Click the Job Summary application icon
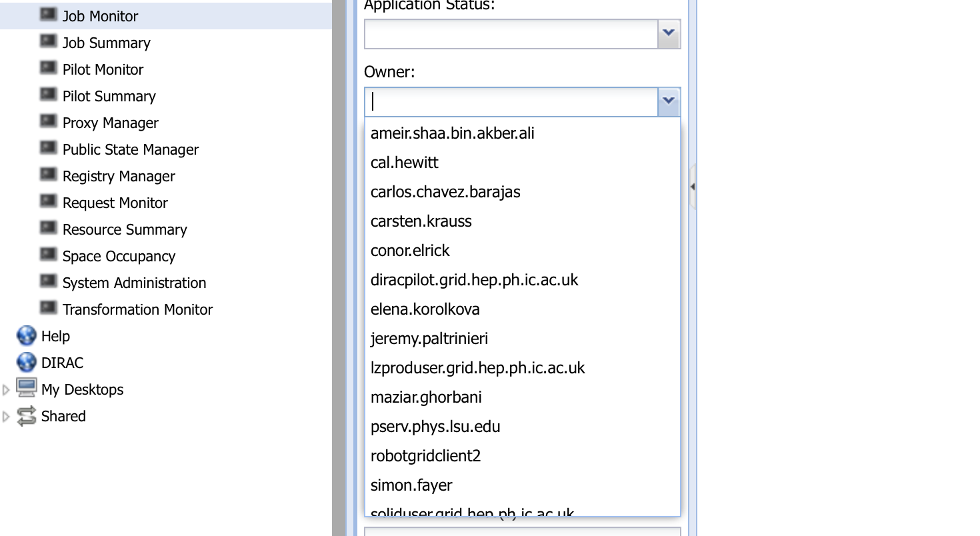 point(48,41)
